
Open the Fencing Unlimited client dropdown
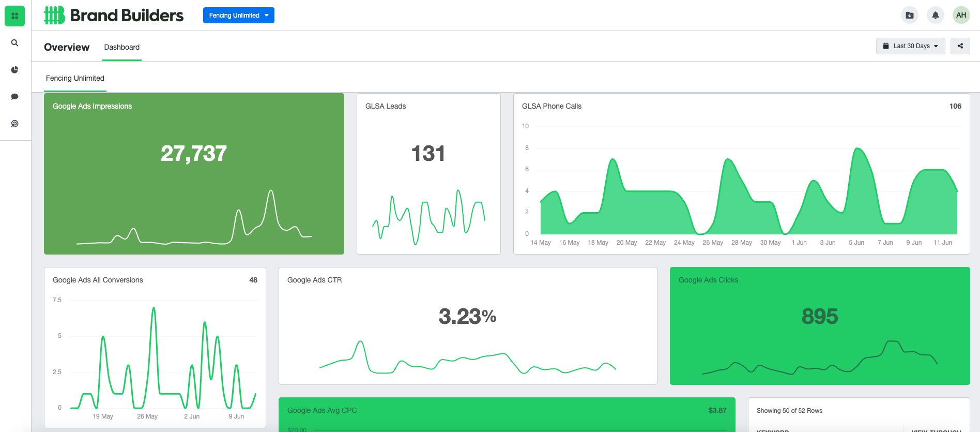pos(239,16)
